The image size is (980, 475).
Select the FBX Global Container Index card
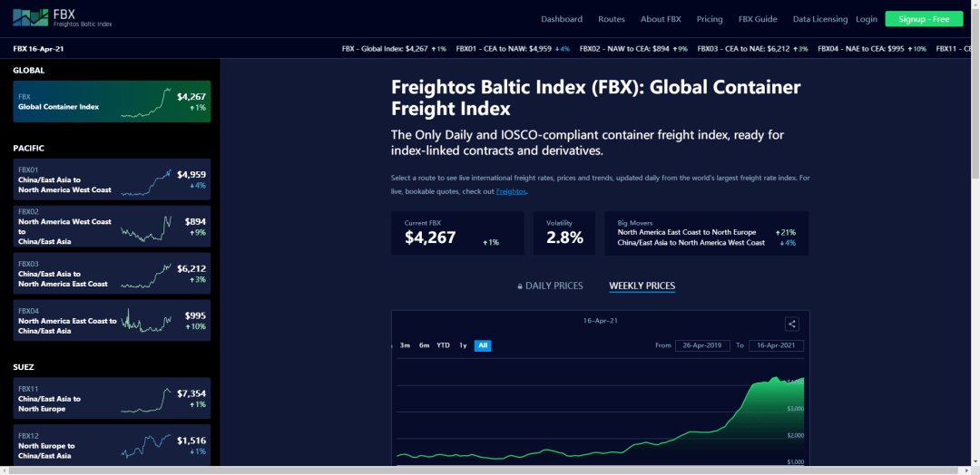pos(112,102)
